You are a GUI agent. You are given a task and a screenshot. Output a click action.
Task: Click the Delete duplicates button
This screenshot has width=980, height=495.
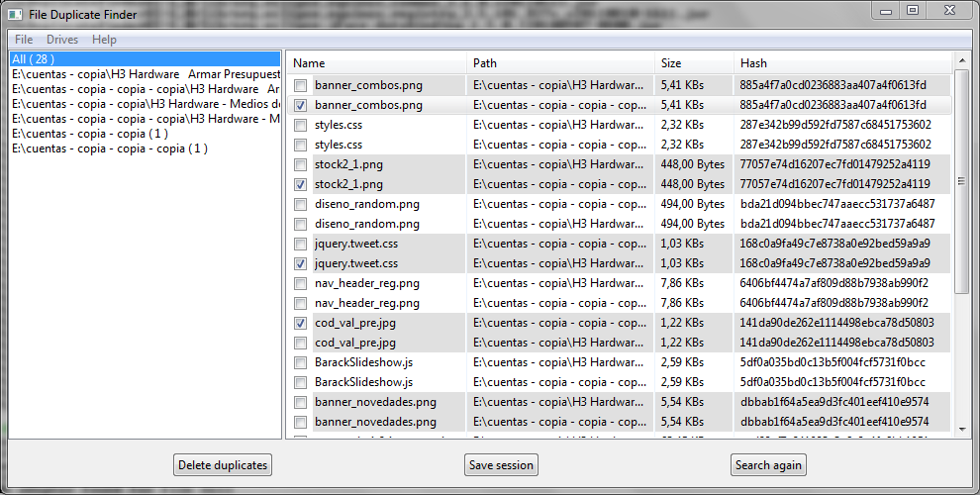click(223, 465)
